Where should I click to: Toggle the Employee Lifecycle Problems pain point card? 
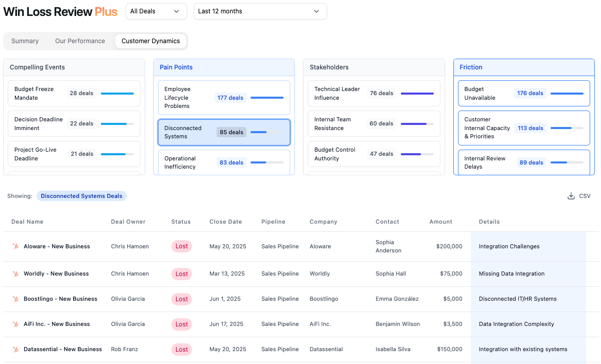click(x=224, y=97)
